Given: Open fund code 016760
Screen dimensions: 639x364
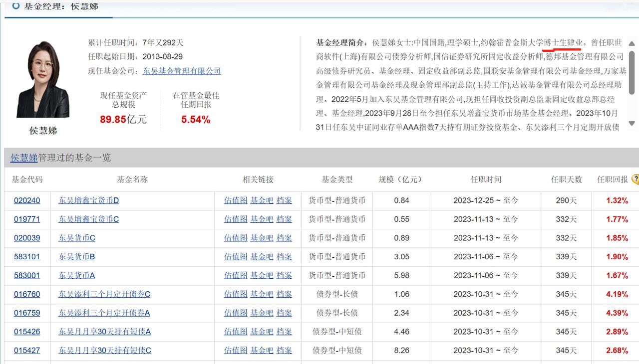Looking at the screenshot, I should (x=27, y=294).
